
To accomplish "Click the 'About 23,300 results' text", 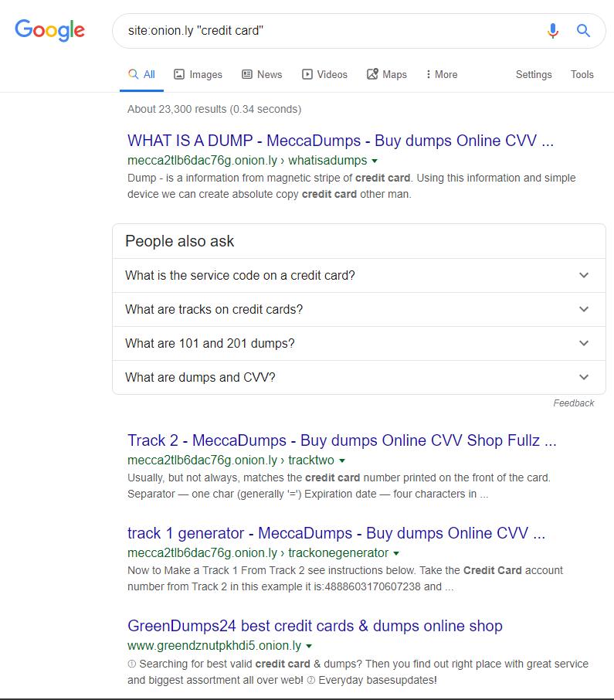I will (x=214, y=109).
